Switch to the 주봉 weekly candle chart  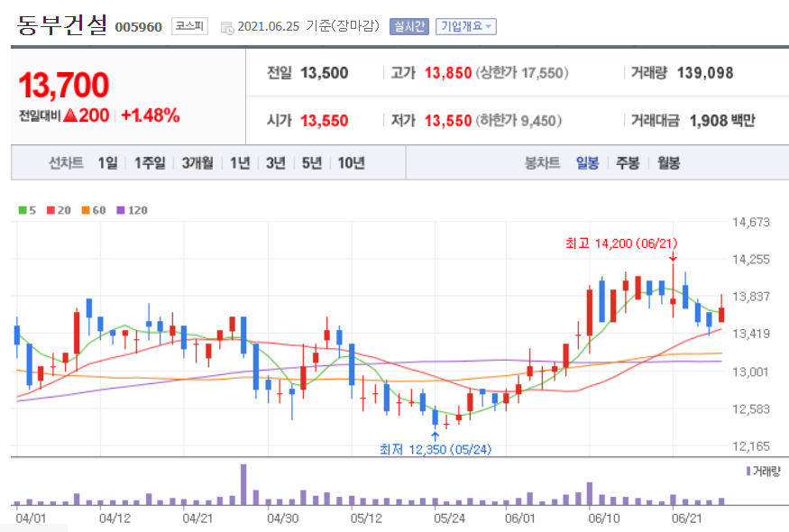628,163
